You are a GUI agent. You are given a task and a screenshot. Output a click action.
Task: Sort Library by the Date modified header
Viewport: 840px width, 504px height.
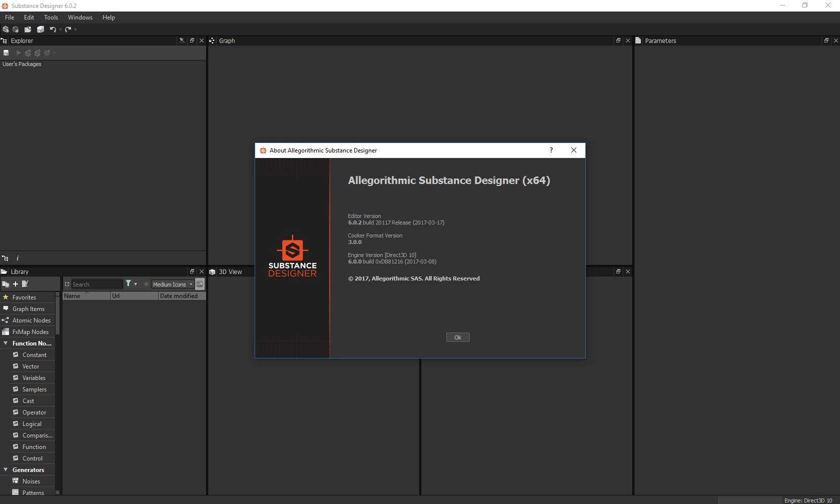(182, 296)
